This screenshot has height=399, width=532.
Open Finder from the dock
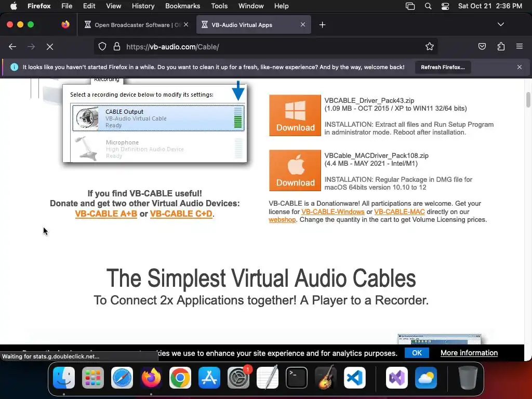pos(64,378)
